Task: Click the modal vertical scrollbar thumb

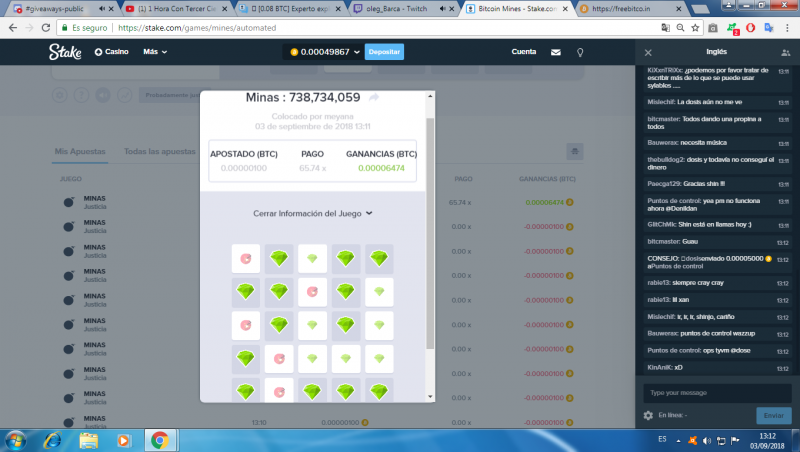Action: tap(430, 233)
